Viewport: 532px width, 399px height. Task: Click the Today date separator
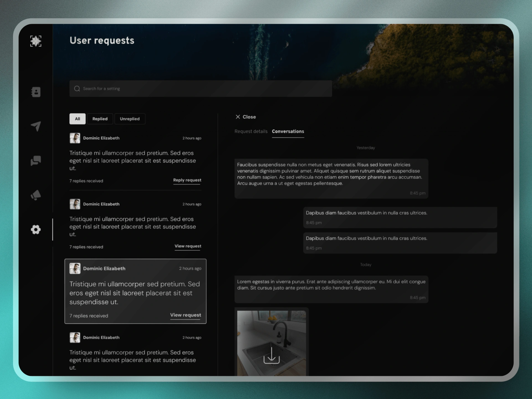point(366,265)
